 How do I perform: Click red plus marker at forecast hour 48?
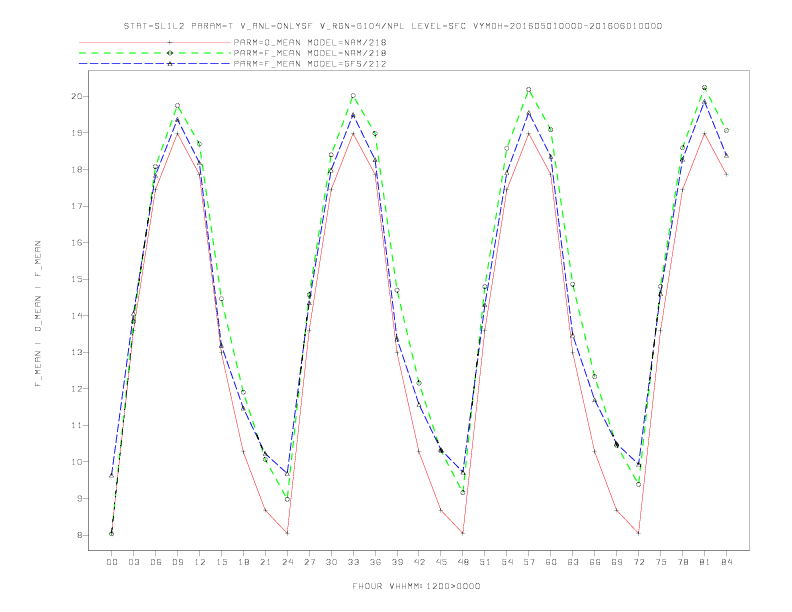tap(463, 533)
